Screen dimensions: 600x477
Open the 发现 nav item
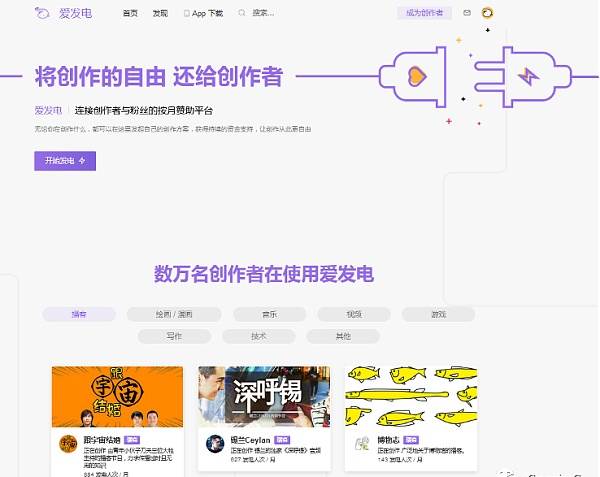160,13
